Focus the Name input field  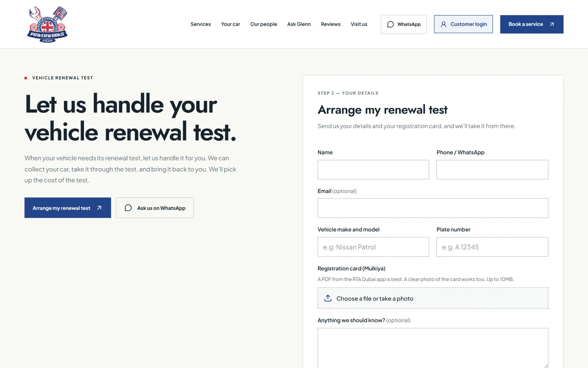click(x=373, y=170)
